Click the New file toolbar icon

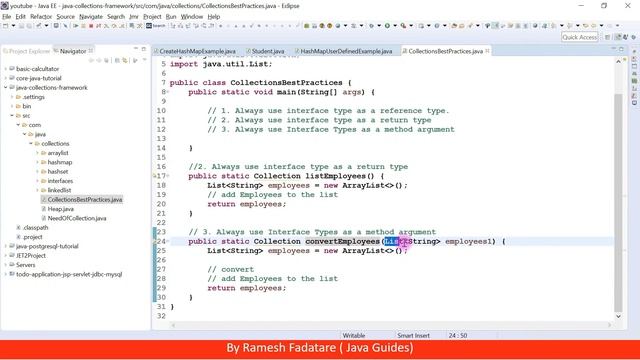click(x=5, y=26)
